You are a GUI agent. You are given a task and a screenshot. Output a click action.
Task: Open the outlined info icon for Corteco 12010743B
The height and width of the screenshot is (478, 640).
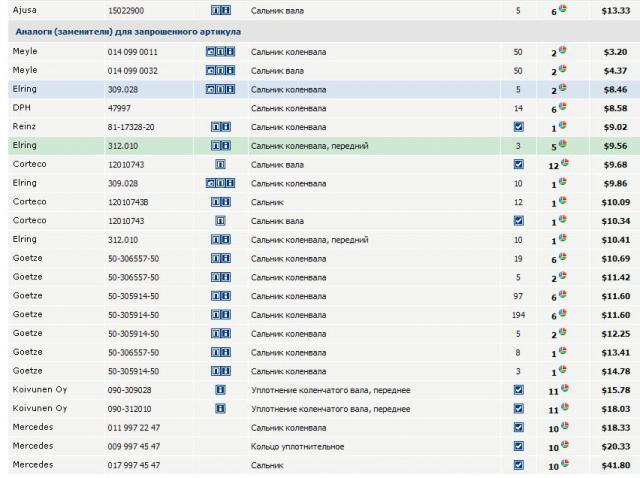(x=216, y=202)
